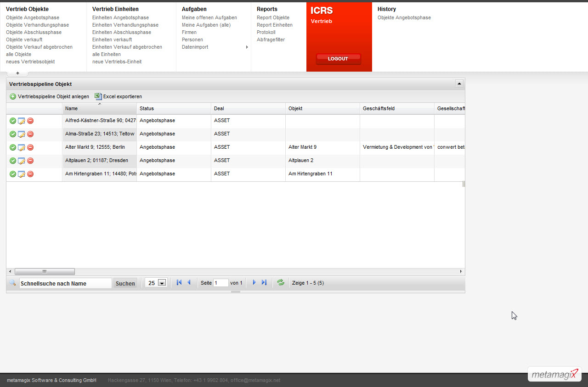Click cell Alter Markt 9; 12555; Berlin
This screenshot has width=588, height=387.
coord(100,147)
